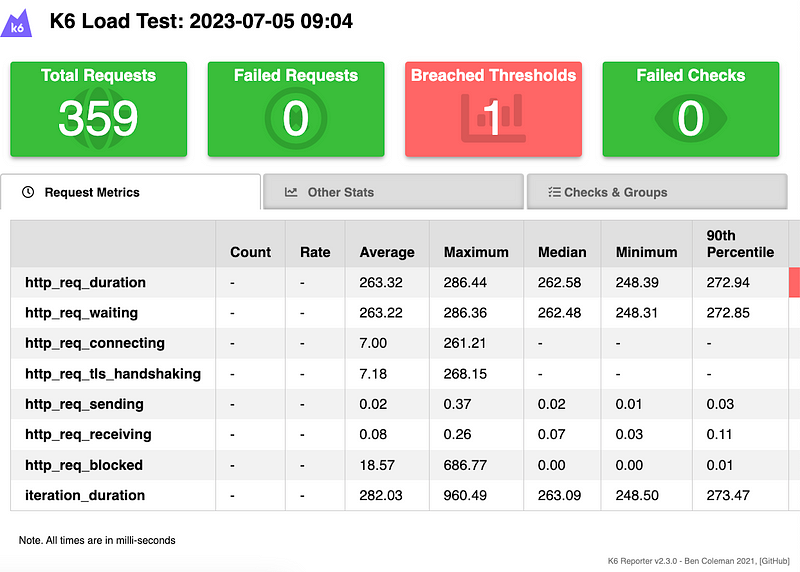Click the 90th Percentile column header
Screen dimensions: 800x572
tap(740, 244)
